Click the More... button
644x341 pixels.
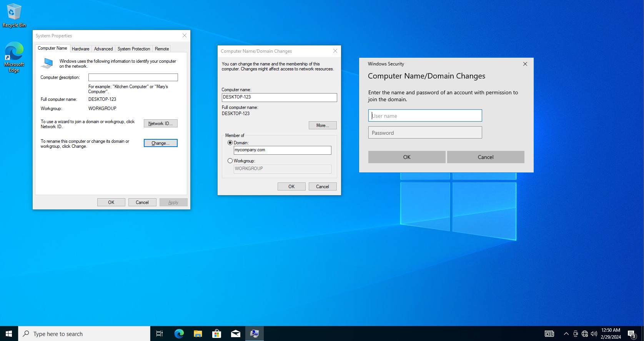pos(322,125)
